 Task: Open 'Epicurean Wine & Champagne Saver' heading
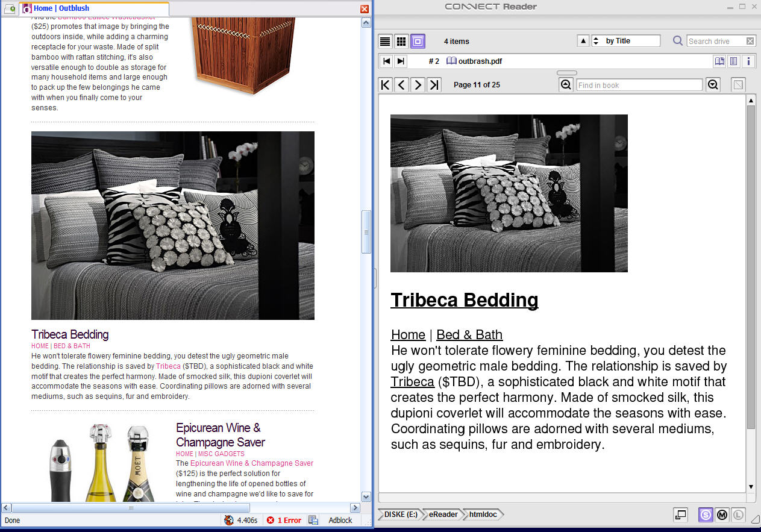coord(221,435)
